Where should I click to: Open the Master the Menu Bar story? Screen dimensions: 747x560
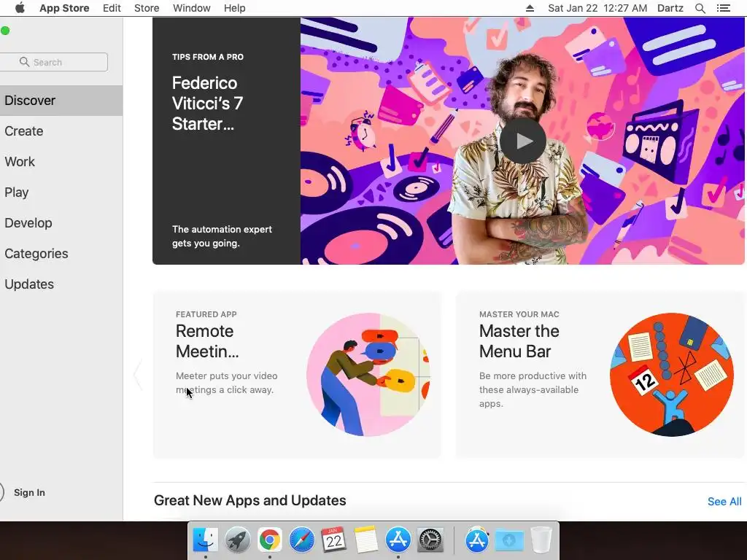[x=601, y=375]
